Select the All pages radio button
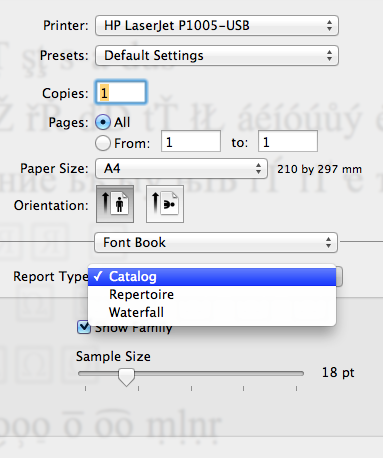 coord(103,122)
